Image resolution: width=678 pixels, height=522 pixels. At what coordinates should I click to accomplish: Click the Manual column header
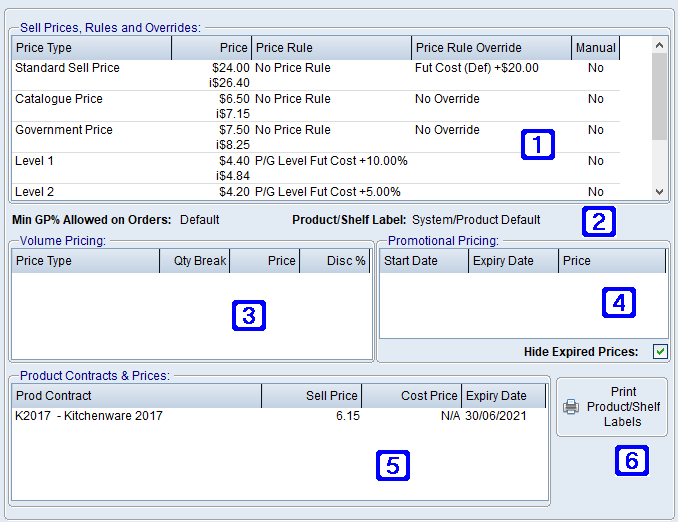(x=595, y=47)
